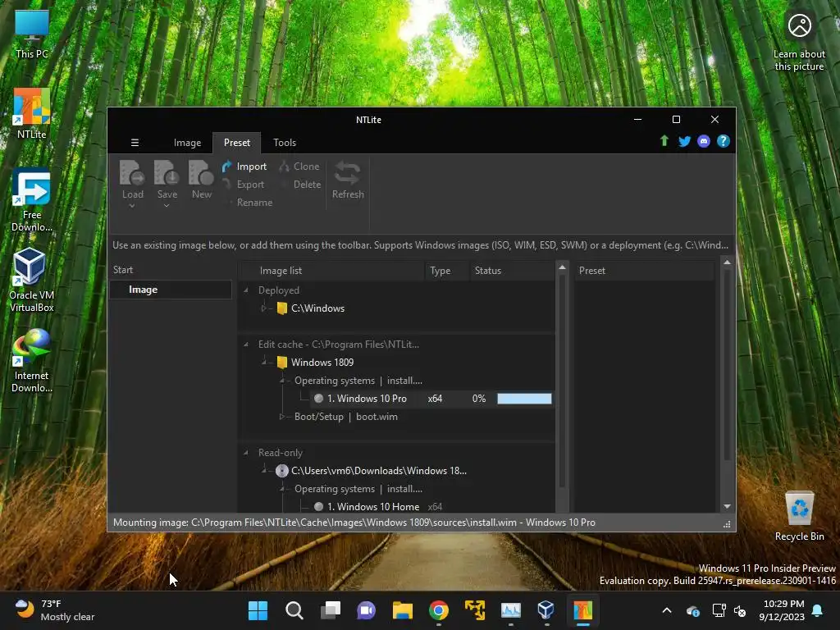Click the NTLite taskbar icon

click(583, 610)
